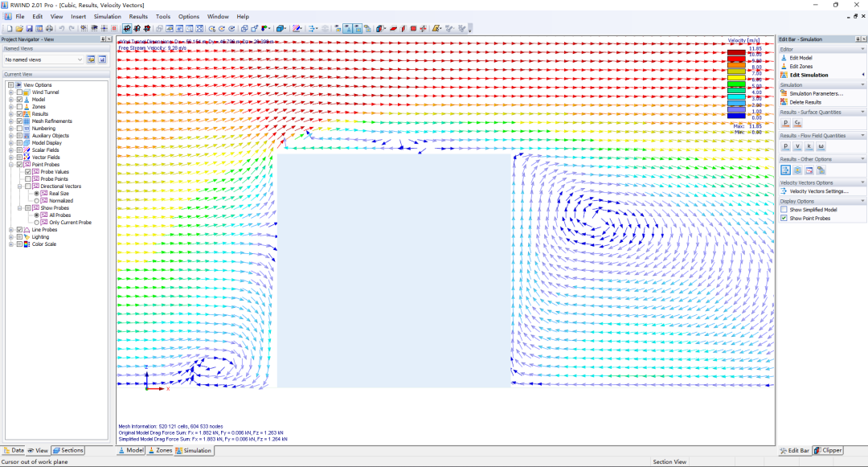The image size is (868, 467).
Task: Uncheck the Model visibility checkbox
Action: pos(19,100)
